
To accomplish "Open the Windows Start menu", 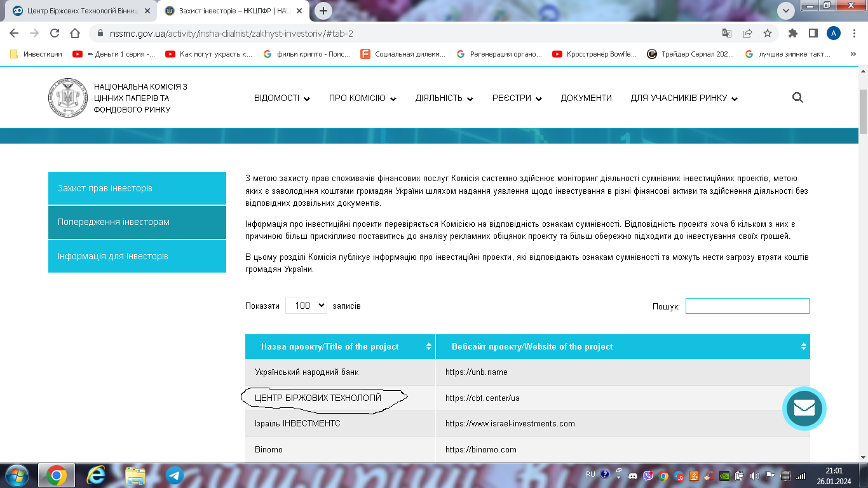I will click(x=16, y=475).
